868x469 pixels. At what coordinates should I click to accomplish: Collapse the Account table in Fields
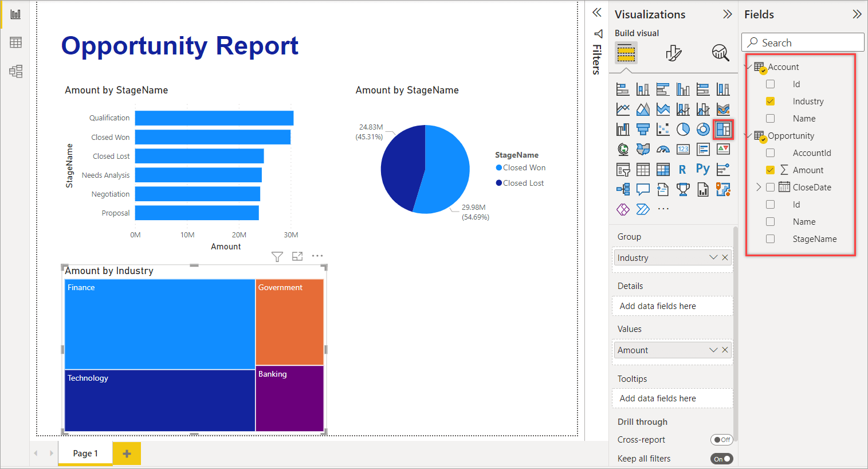tap(749, 67)
